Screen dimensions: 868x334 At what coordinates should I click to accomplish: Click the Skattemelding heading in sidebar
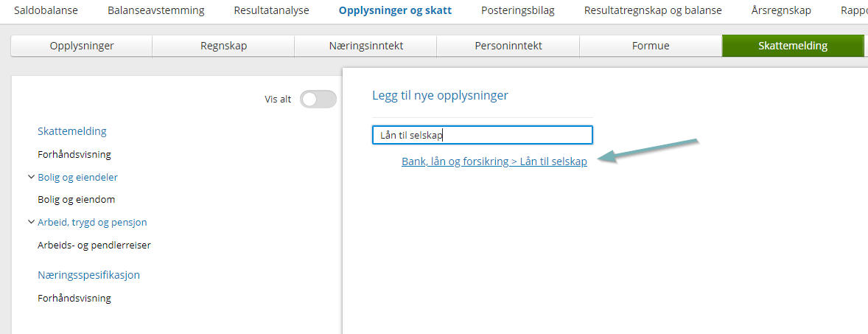pos(72,131)
